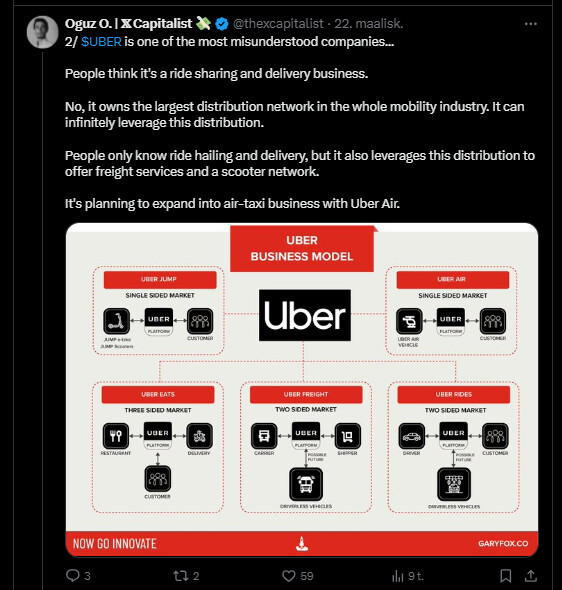Click the $UBER cashtag link
The width and height of the screenshot is (562, 590).
pos(101,41)
